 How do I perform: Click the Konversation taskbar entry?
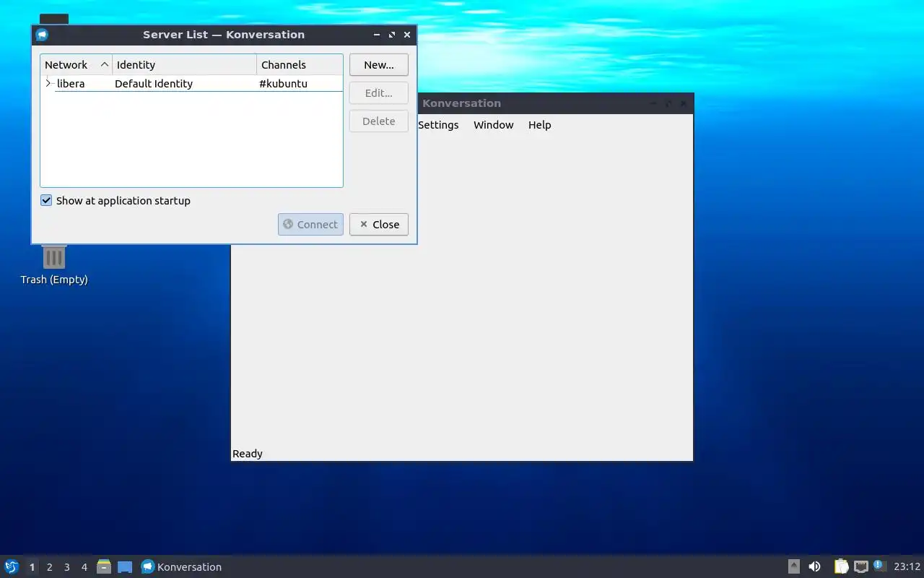pyautogui.click(x=181, y=566)
